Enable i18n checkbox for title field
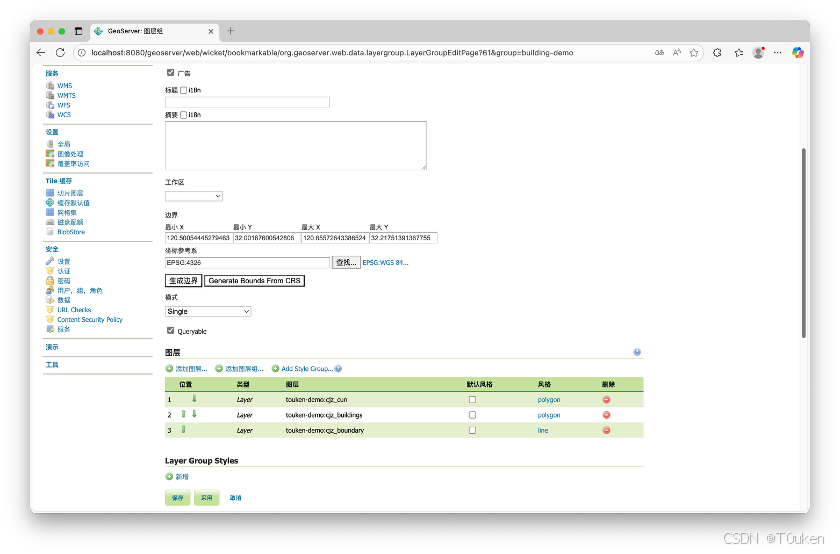 [184, 90]
